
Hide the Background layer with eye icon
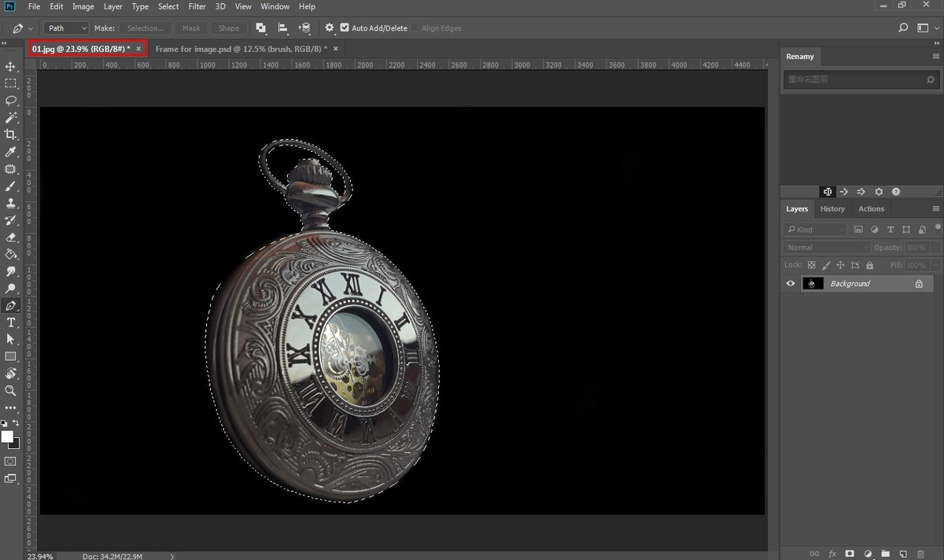(791, 284)
